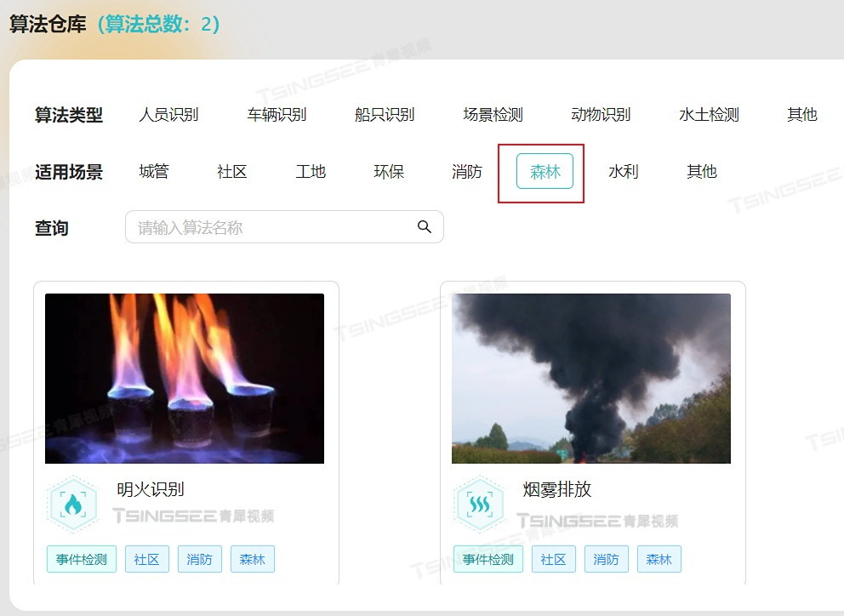Image resolution: width=844 pixels, height=616 pixels.
Task: Click the 森林 tag on 明火识别 card
Action: pos(253,559)
